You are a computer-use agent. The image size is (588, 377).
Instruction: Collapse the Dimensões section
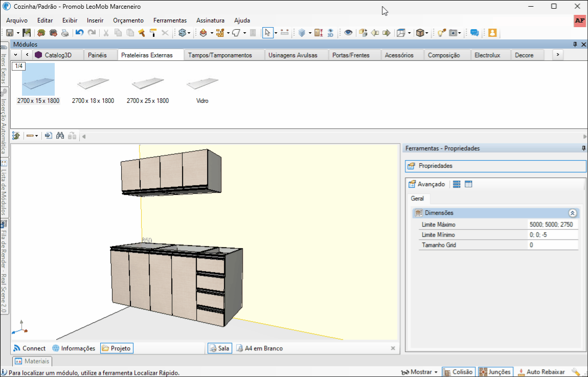click(x=572, y=213)
